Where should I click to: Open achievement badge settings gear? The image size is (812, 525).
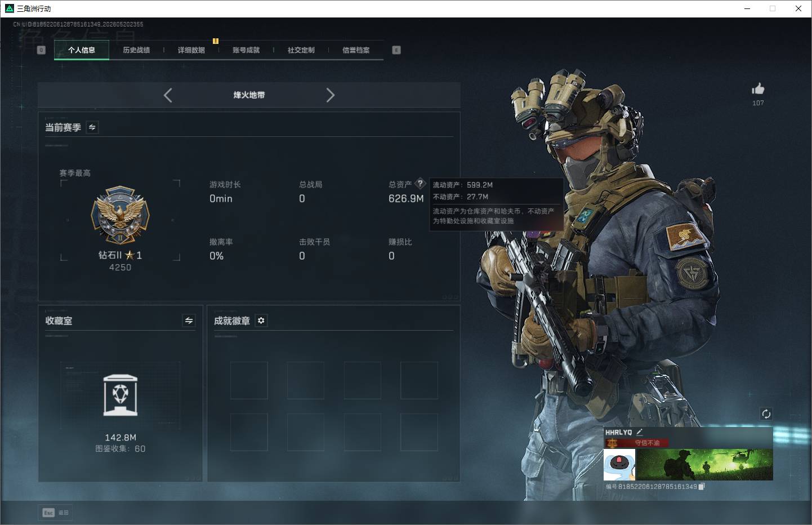pyautogui.click(x=261, y=321)
